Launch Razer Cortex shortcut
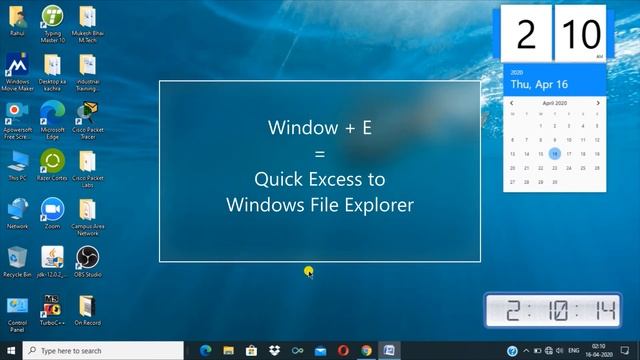The image size is (640, 360). click(x=52, y=165)
